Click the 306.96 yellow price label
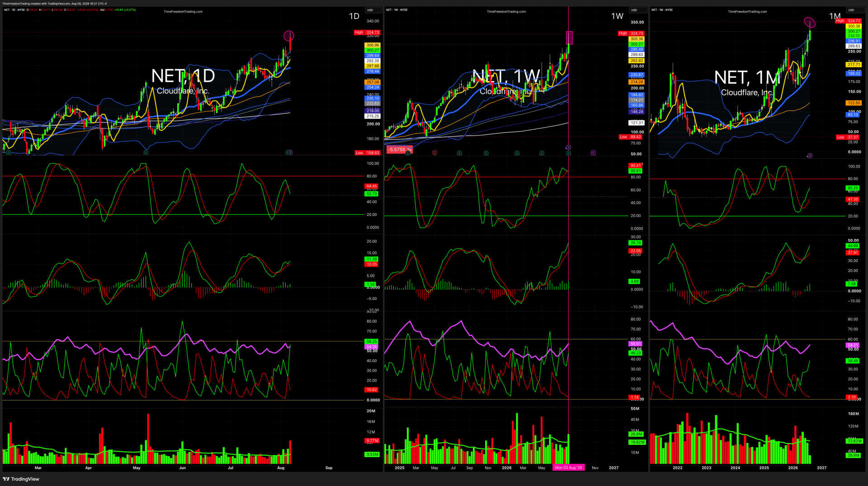 click(373, 45)
